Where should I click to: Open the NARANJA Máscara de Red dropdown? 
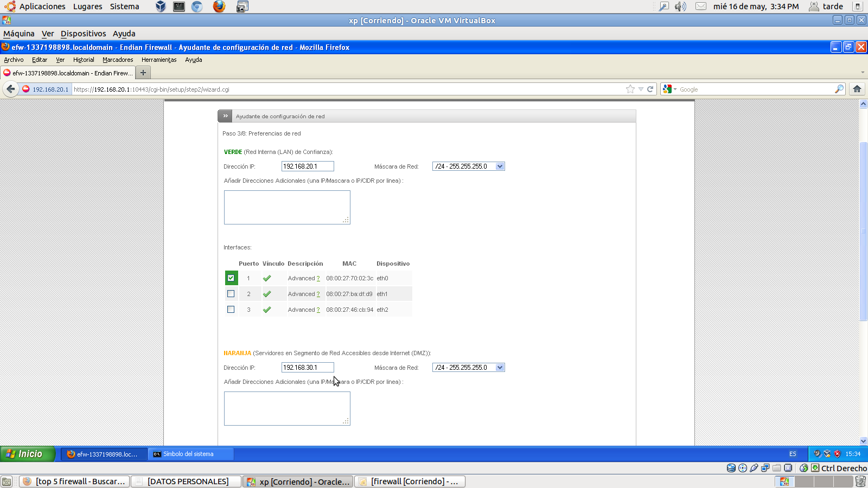(500, 367)
